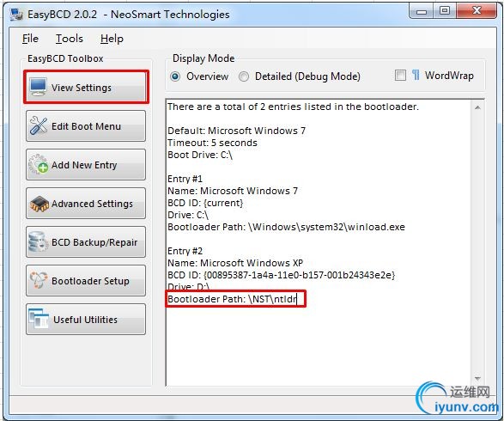Open the File menu

(30, 39)
